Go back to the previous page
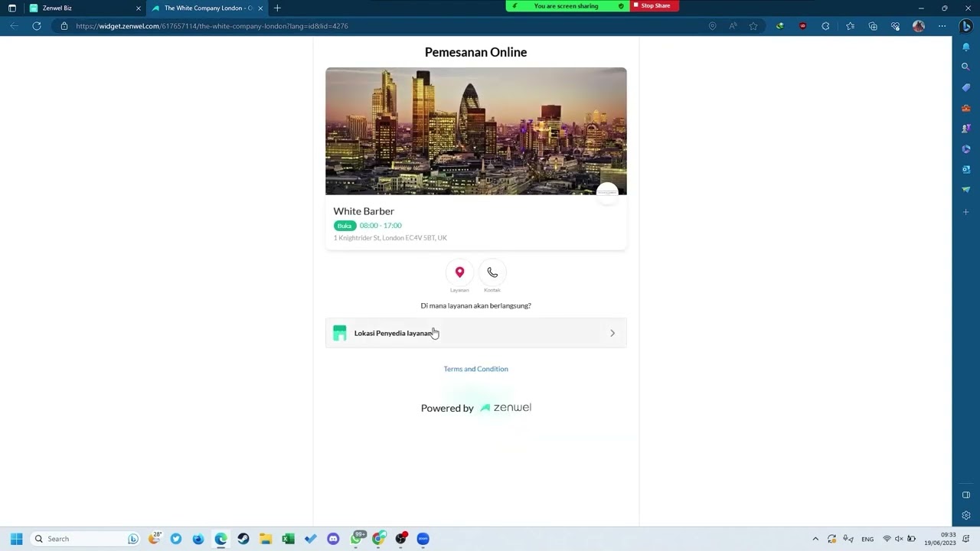Image resolution: width=980 pixels, height=551 pixels. pyautogui.click(x=14, y=26)
